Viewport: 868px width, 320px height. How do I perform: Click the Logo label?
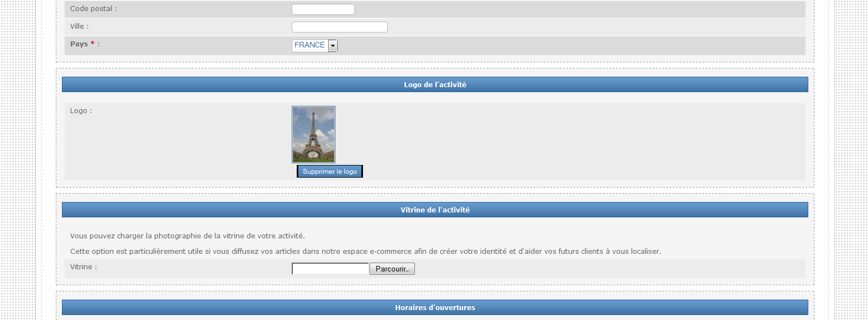coord(81,111)
